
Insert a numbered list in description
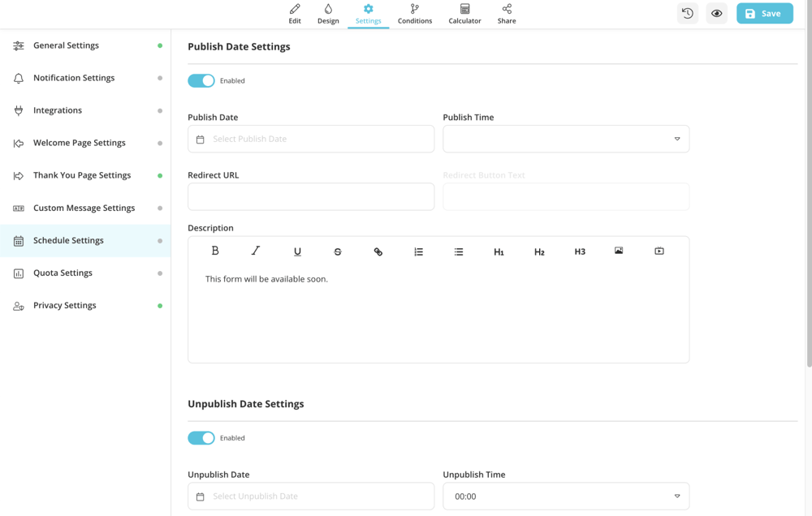(x=418, y=252)
